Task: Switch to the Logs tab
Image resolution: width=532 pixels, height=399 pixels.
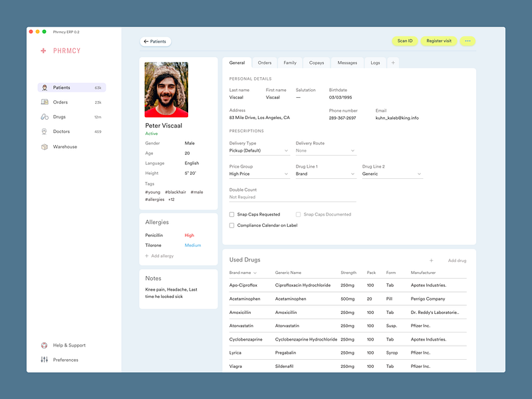Action: 375,63
